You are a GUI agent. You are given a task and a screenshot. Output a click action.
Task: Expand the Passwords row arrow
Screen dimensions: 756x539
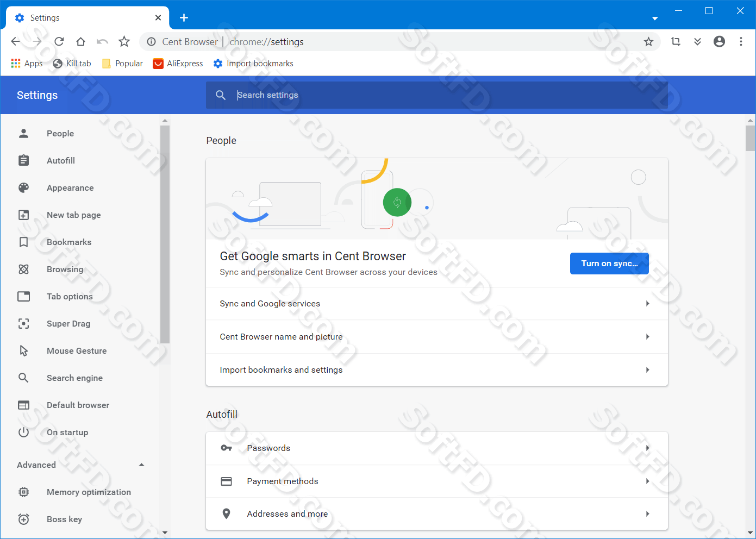[x=647, y=448]
